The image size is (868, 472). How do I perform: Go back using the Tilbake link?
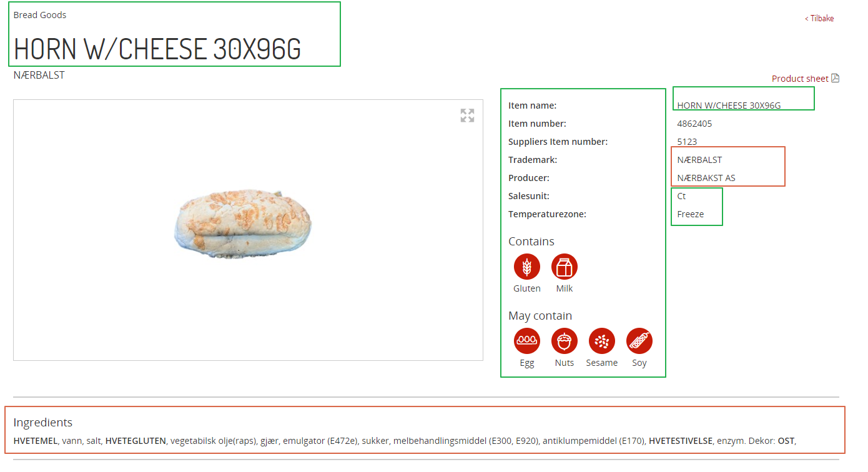[819, 19]
